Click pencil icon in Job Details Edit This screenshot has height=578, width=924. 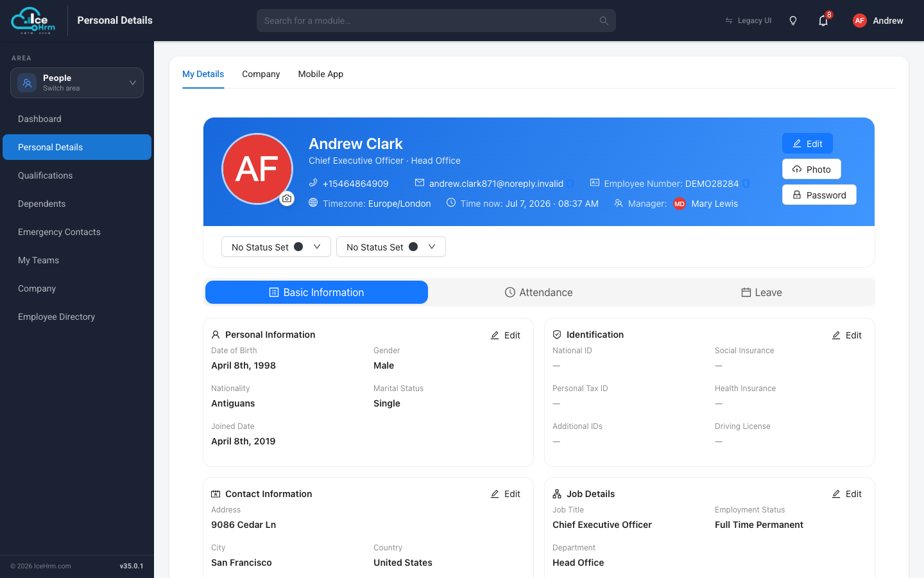(836, 494)
